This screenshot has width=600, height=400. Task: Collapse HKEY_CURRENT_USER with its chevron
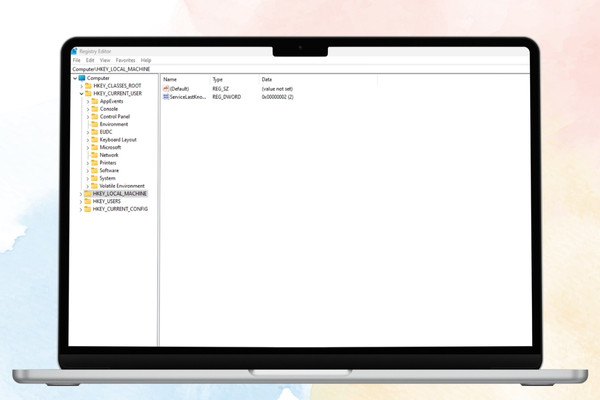click(x=82, y=94)
